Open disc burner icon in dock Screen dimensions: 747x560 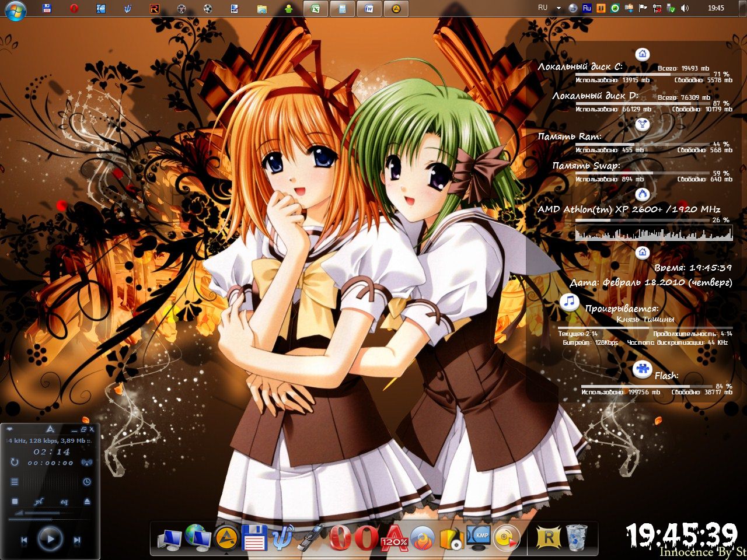pos(507,538)
